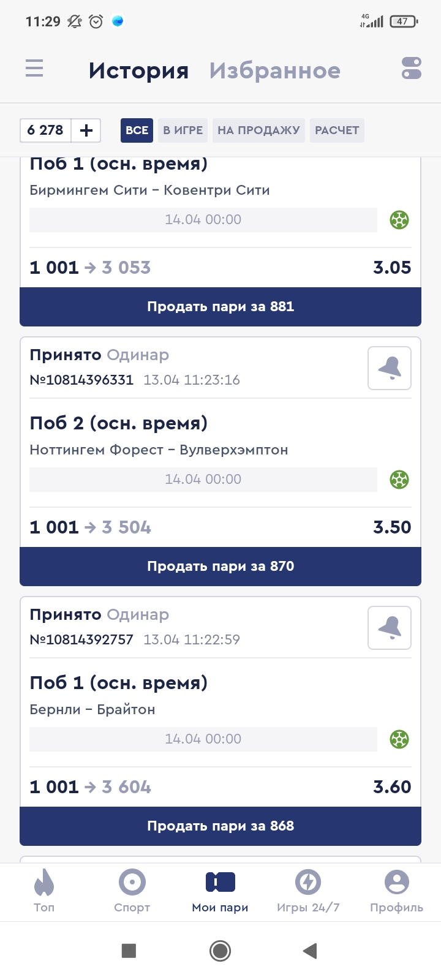The width and height of the screenshot is (441, 980).
Task: Show bets НА ПРОДАЖУ
Action: point(258,130)
